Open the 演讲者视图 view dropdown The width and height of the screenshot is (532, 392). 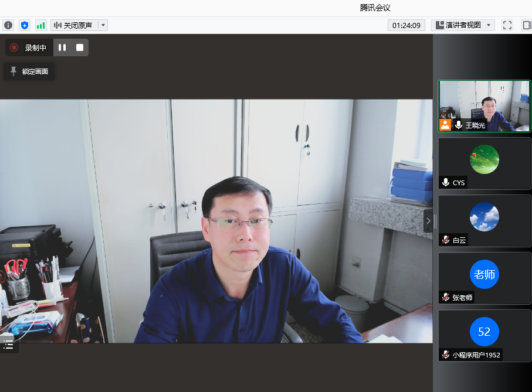pos(463,25)
